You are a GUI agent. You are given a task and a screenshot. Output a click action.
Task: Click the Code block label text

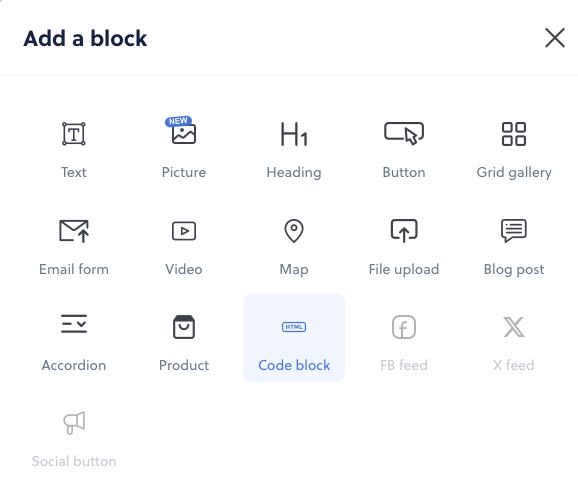pos(294,365)
